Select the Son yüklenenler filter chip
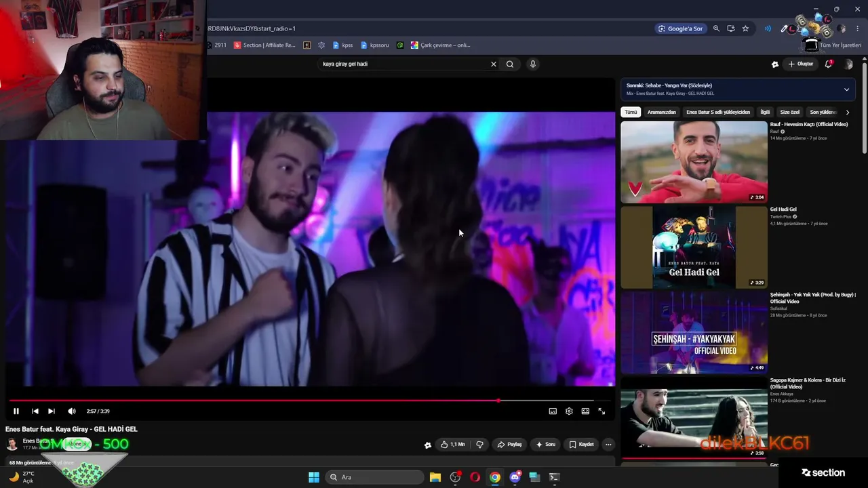Viewport: 868px width, 488px height. [x=823, y=112]
